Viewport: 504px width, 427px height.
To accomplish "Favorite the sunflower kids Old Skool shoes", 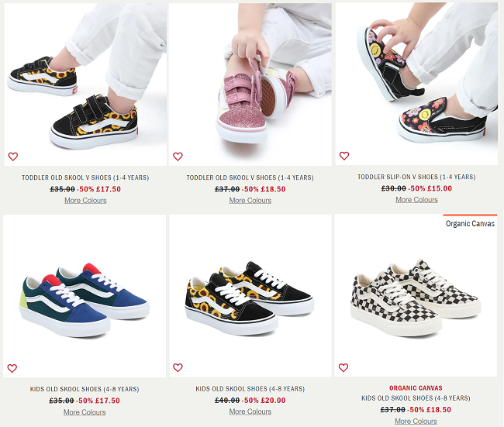I will tap(178, 367).
